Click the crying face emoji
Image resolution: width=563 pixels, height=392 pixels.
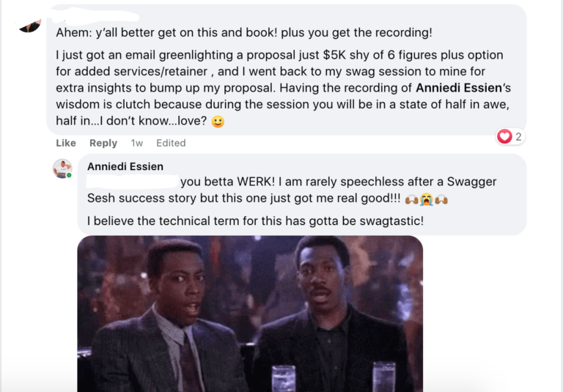pos(426,199)
